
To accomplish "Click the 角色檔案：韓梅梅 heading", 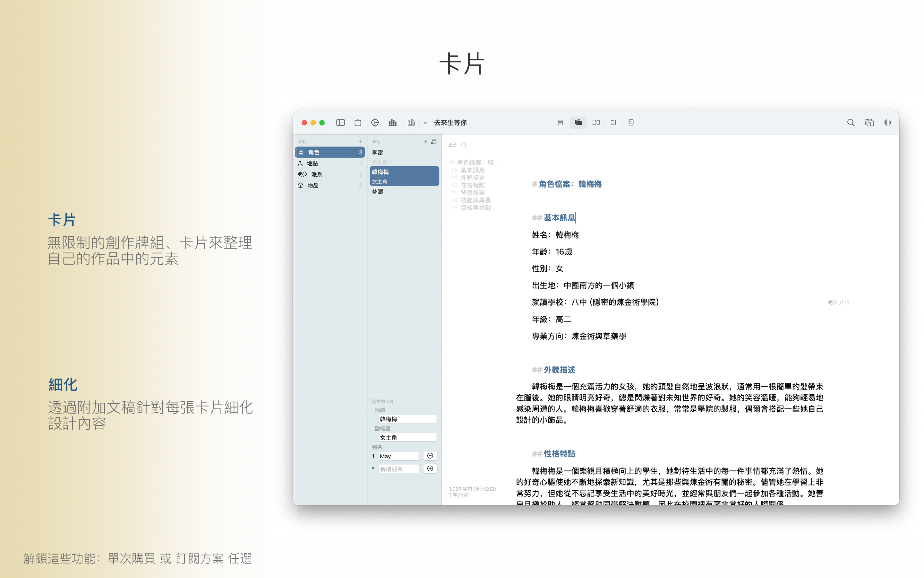I will [x=570, y=184].
